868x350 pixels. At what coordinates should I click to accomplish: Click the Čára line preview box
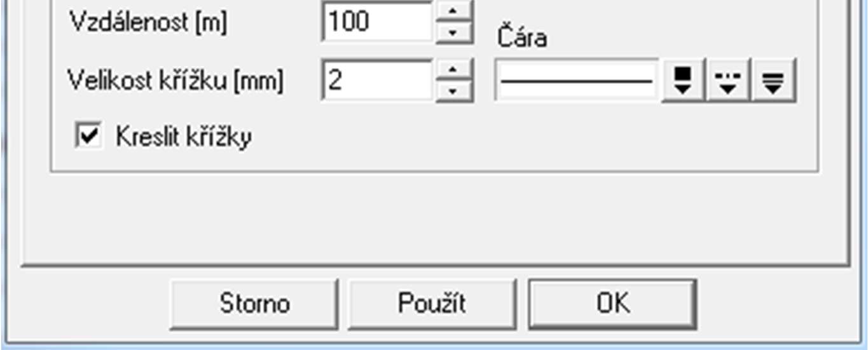(x=576, y=80)
